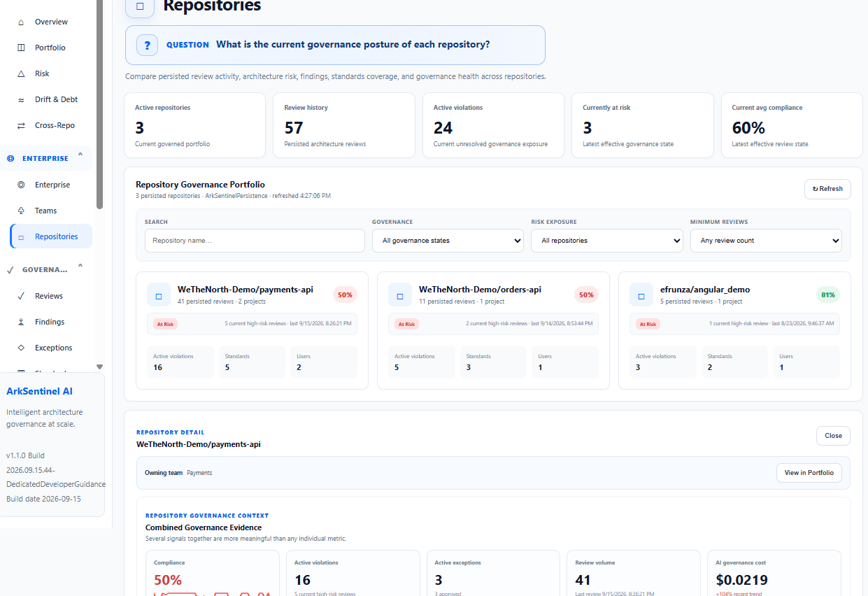Click the angular_demo repository card icon
The width and height of the screenshot is (868, 596).
click(x=641, y=295)
